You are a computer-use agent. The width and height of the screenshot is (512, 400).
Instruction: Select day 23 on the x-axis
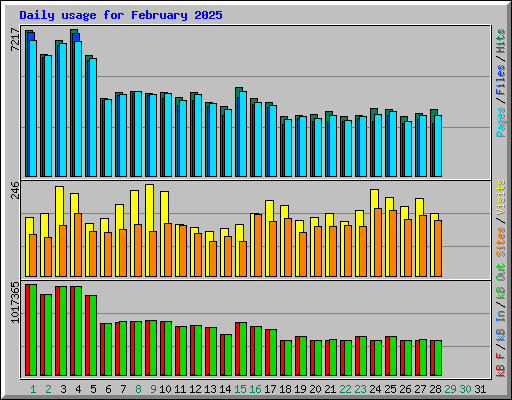pyautogui.click(x=360, y=389)
